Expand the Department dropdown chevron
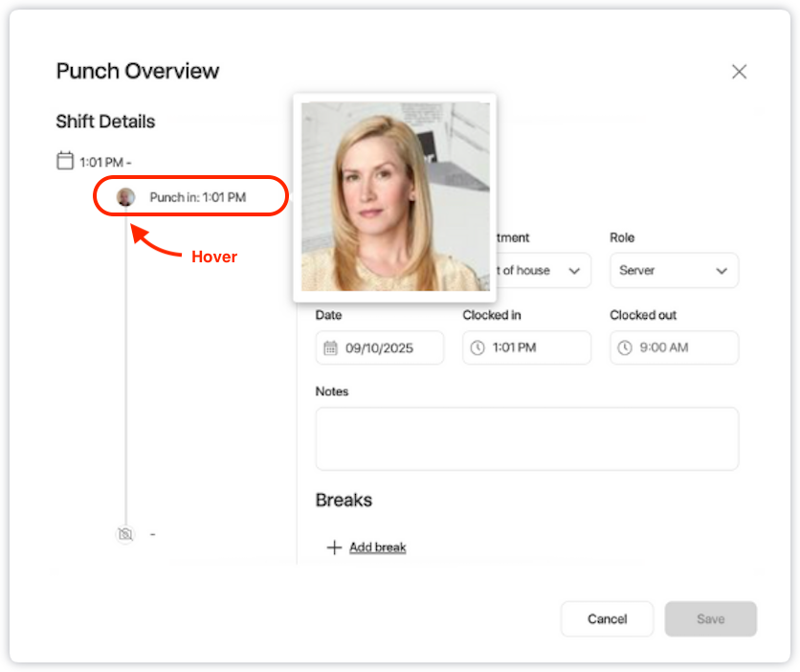 pyautogui.click(x=574, y=271)
